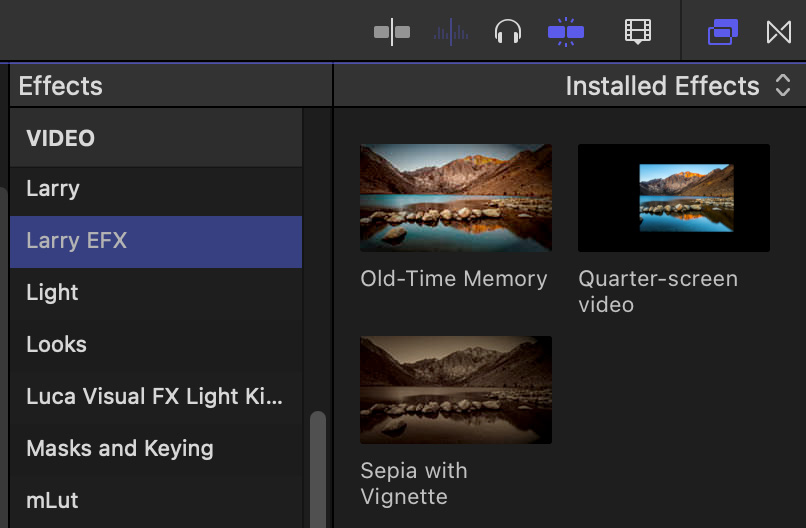Viewport: 806px width, 528px height.
Task: Hide the Effects browser icon
Action: tap(722, 32)
